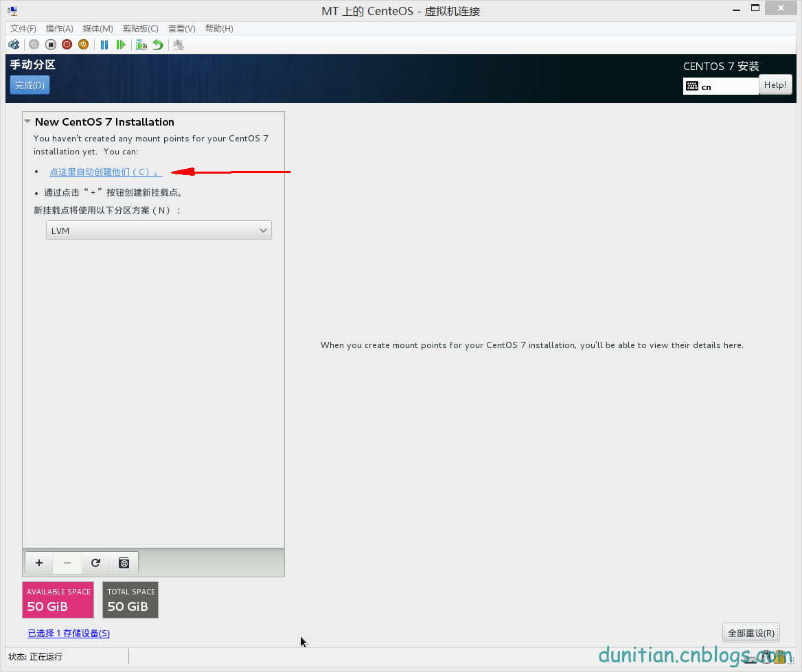Collapse the New CentOS 7 Installation section
The height and width of the screenshot is (672, 802).
27,121
